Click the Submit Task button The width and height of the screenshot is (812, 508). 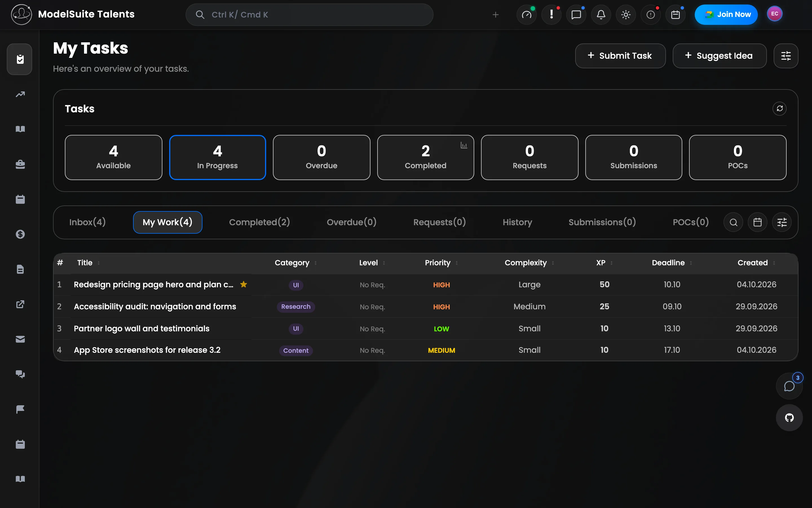tap(620, 56)
